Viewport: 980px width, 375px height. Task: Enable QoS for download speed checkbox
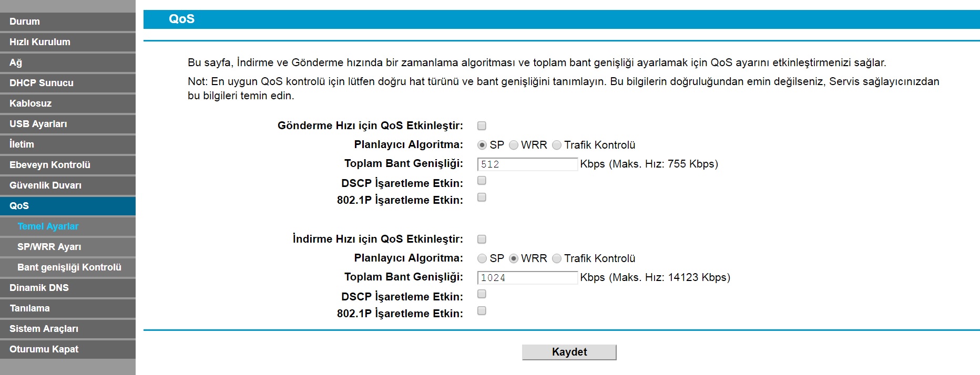[482, 239]
